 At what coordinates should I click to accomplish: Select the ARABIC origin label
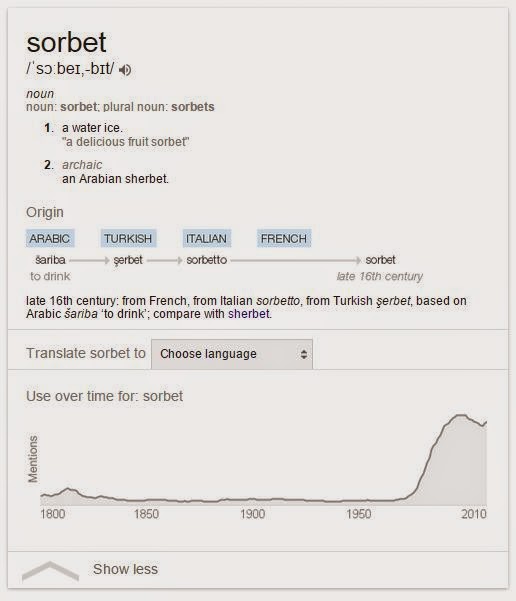point(50,238)
